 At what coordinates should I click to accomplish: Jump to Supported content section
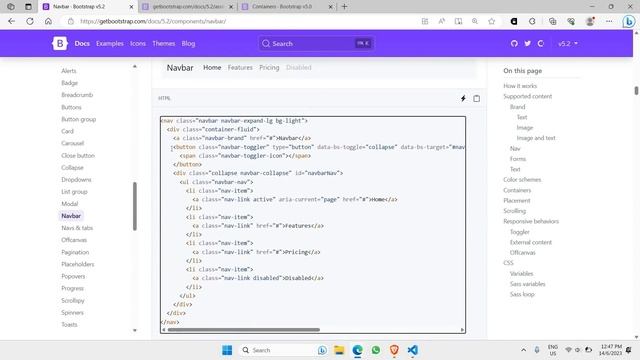(x=527, y=96)
